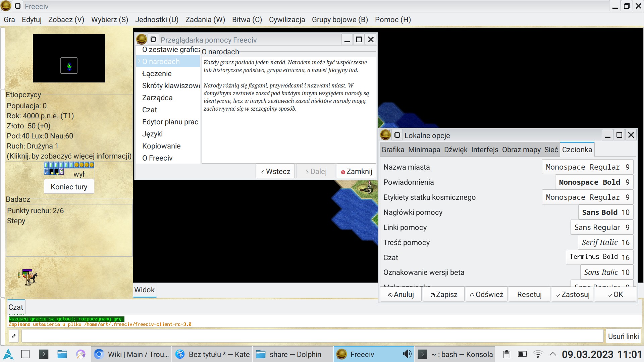Close the Lokalne opcje window
Screen dimensions: 644x362
coord(631,135)
